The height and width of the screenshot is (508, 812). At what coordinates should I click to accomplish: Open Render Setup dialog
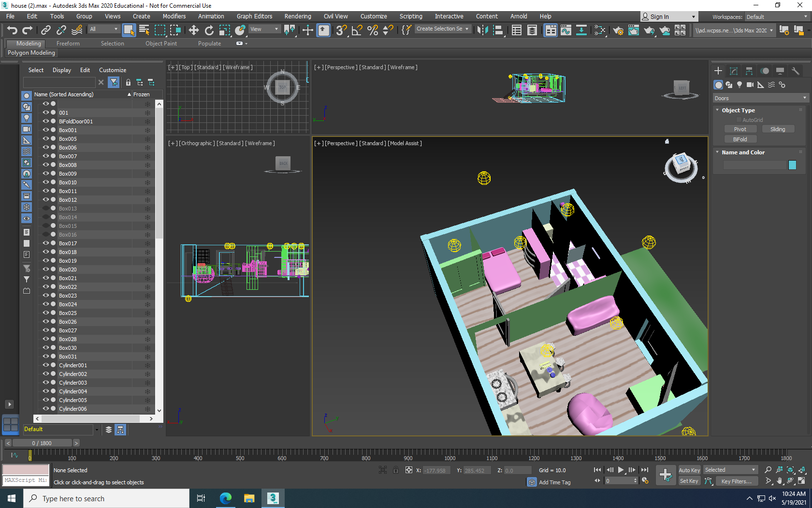[x=618, y=30]
